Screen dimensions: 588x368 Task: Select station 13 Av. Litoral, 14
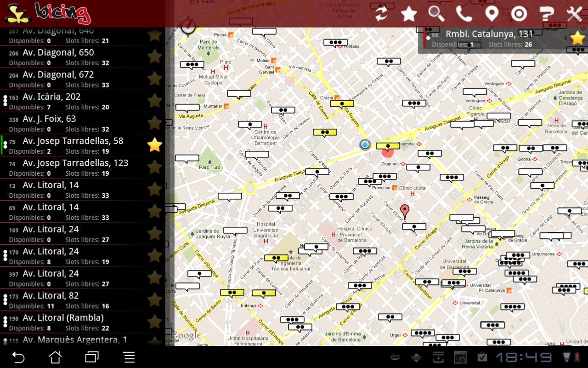click(x=83, y=190)
